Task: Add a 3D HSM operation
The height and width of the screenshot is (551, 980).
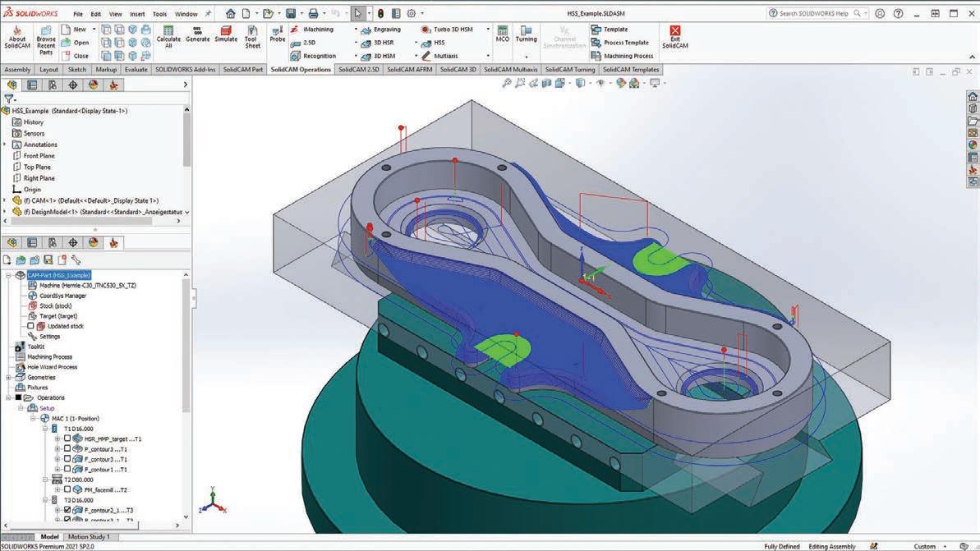Action: (378, 56)
